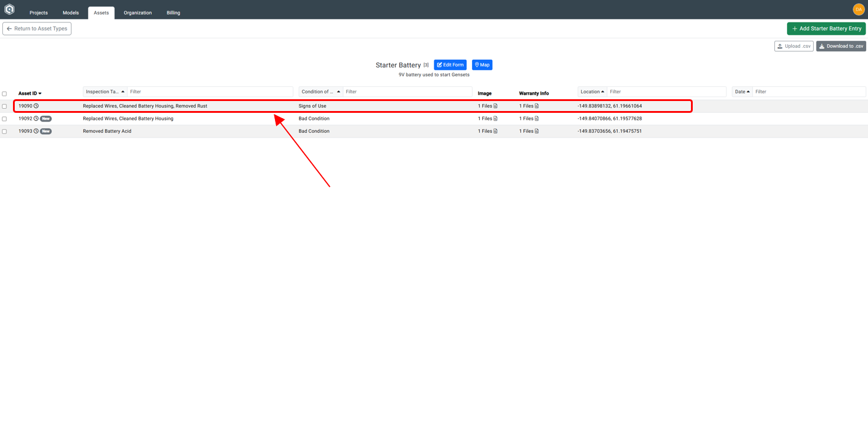Click asset ID 19093 text
868x430 pixels.
click(x=25, y=131)
